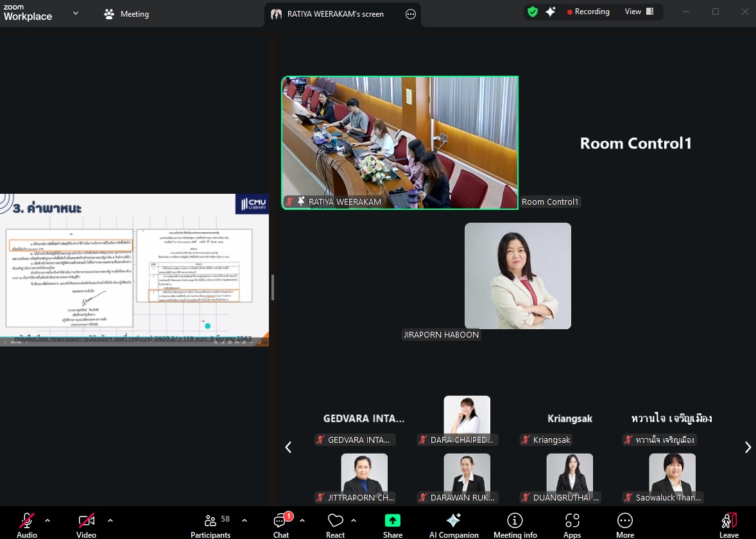Image resolution: width=756 pixels, height=539 pixels.
Task: Open the More options menu
Action: click(x=625, y=525)
